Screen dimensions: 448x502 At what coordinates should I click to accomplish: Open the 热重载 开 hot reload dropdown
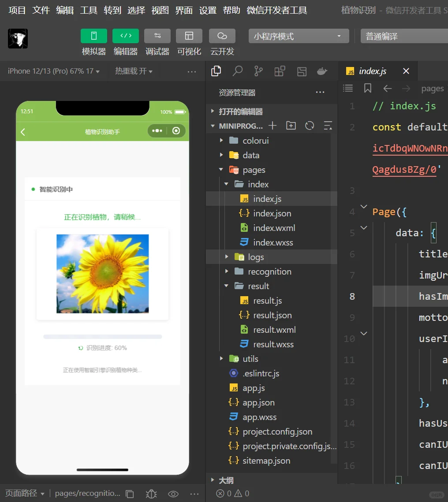(134, 71)
